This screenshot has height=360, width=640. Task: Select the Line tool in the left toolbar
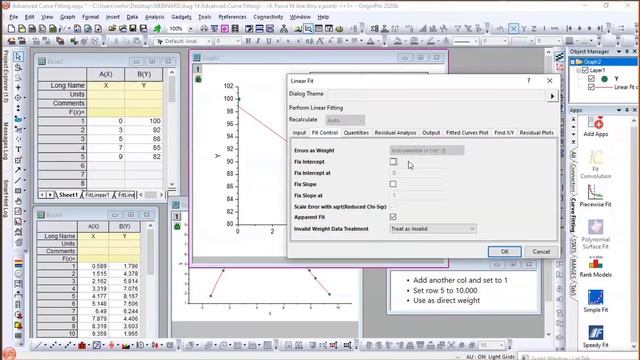tap(18, 180)
